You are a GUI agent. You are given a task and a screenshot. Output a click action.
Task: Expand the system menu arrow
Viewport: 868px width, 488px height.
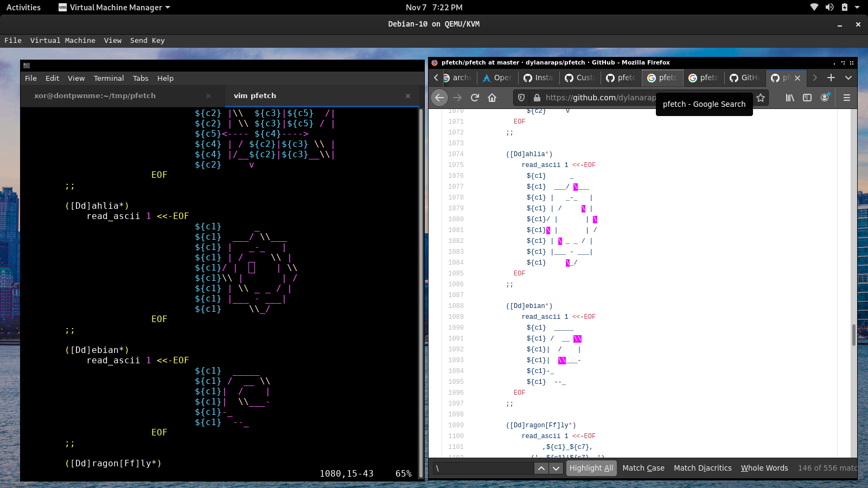(857, 7)
